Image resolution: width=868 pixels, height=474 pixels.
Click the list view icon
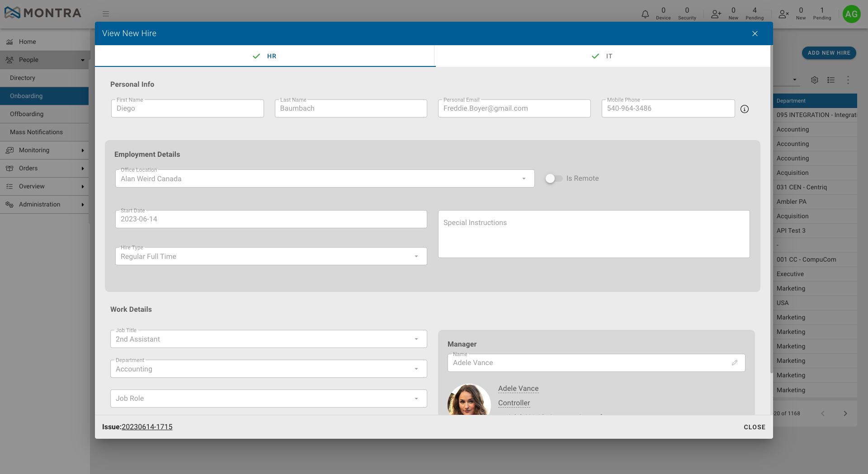831,80
